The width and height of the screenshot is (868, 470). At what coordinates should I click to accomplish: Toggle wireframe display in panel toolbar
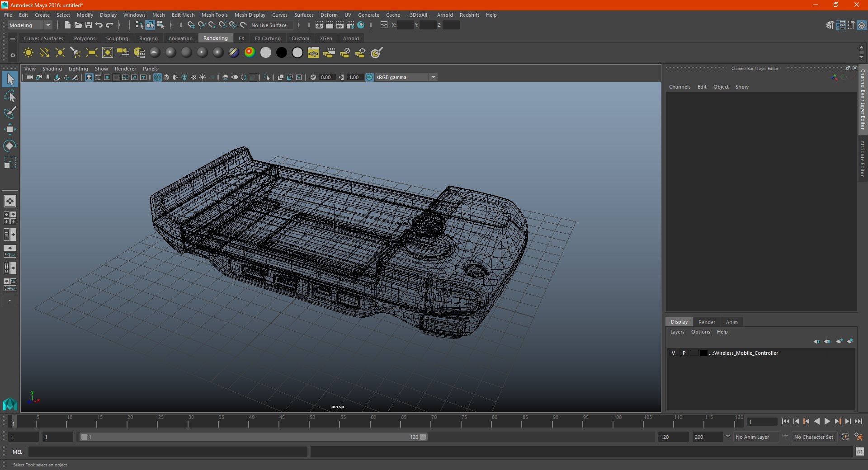coord(157,77)
